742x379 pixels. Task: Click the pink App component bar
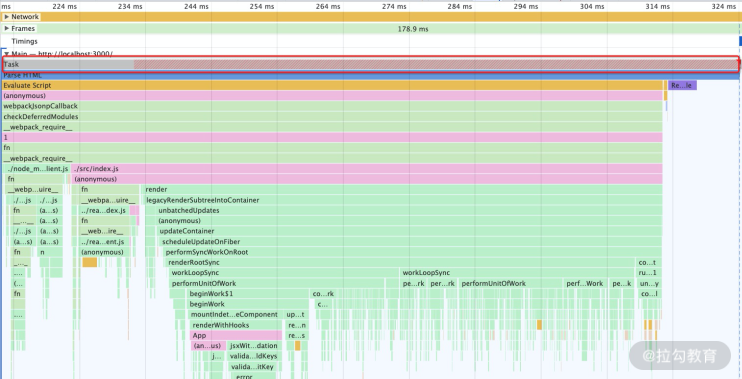[x=236, y=335]
